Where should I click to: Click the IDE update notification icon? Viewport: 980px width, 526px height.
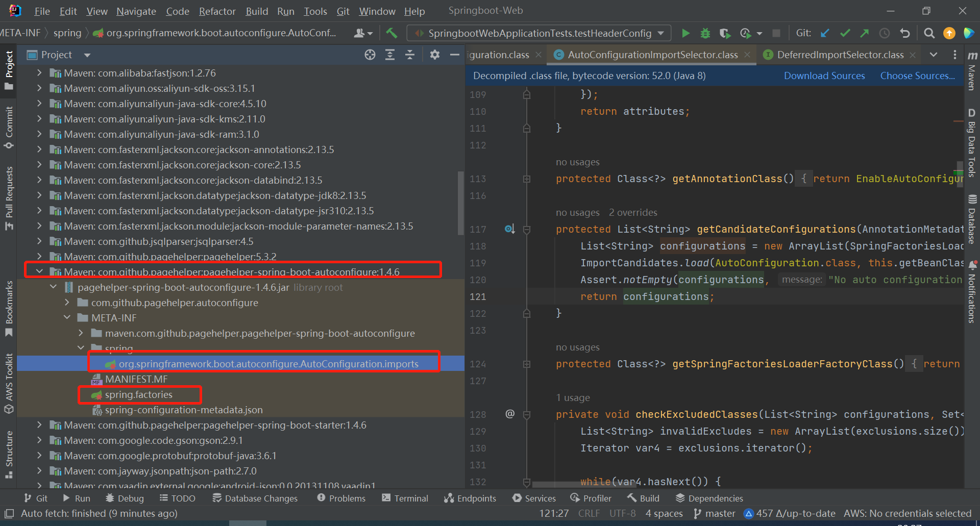949,33
